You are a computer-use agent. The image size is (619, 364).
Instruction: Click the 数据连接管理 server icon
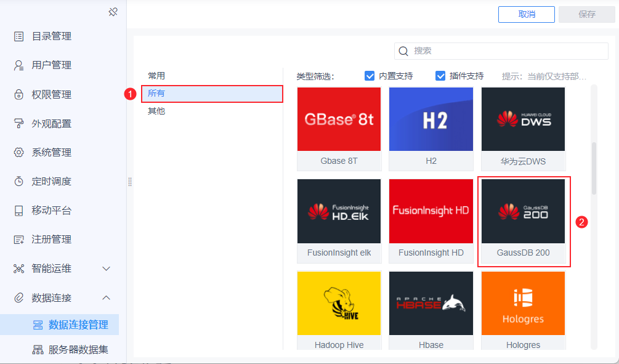click(38, 325)
